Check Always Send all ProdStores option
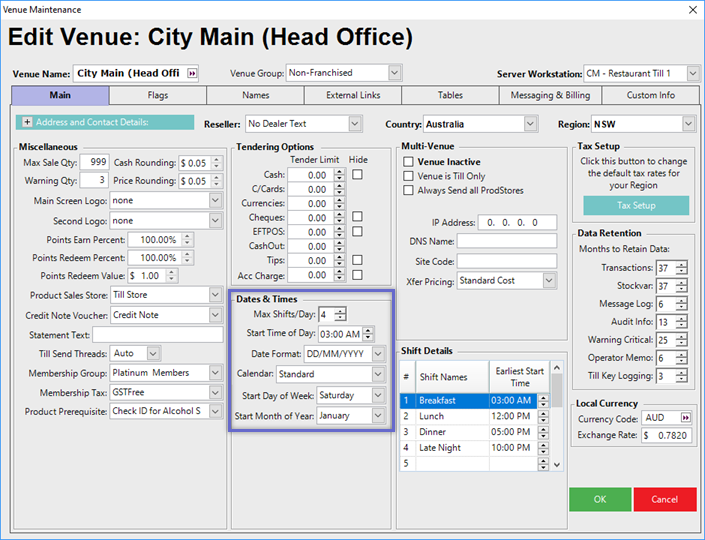 pos(408,190)
